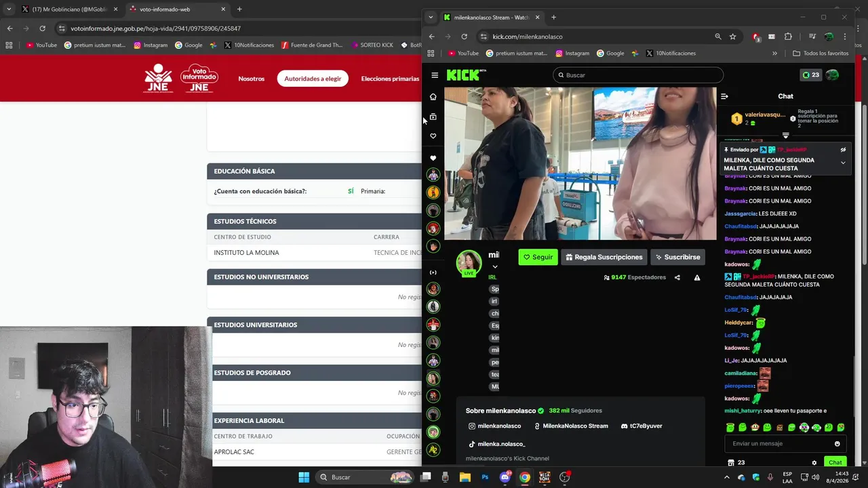Expand the pinned message chevron
The image size is (868, 488).
tap(843, 163)
